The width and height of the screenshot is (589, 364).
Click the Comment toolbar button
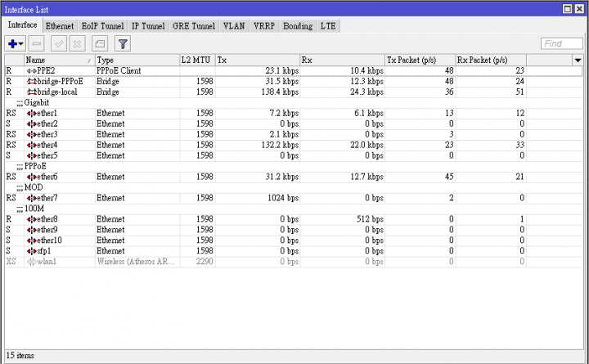pyautogui.click(x=100, y=44)
